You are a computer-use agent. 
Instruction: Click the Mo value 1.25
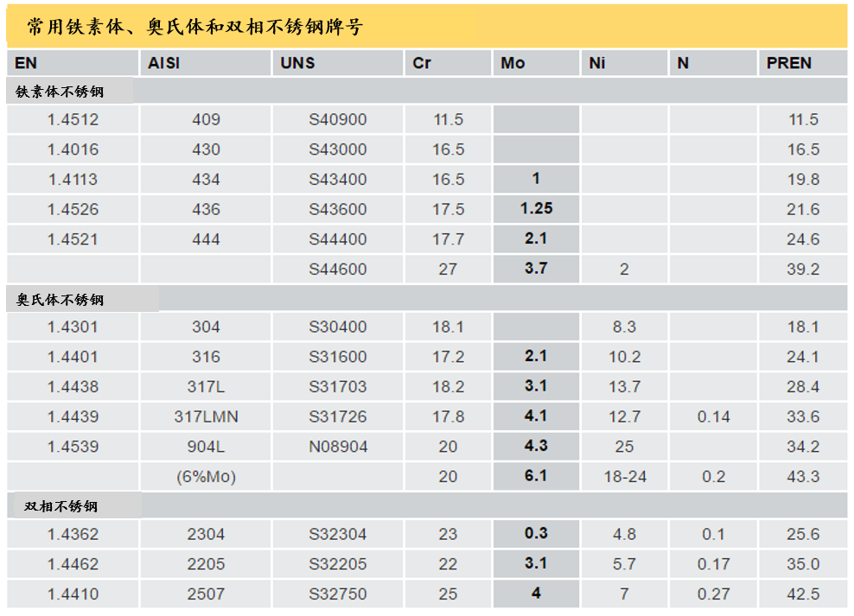coord(536,208)
